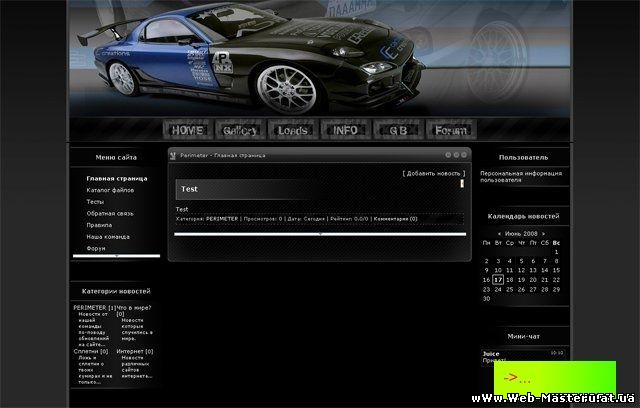Open Наша команда in site menu

point(108,237)
